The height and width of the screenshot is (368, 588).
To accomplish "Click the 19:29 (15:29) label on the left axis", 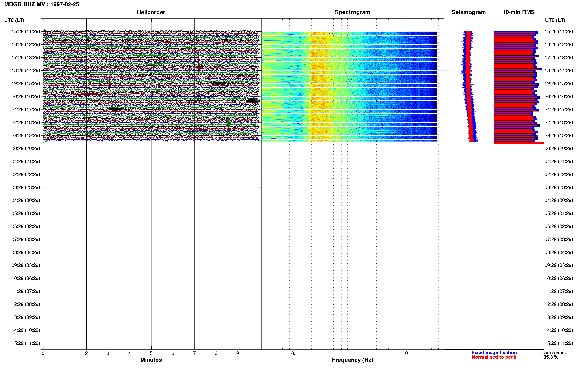I will click(x=26, y=83).
